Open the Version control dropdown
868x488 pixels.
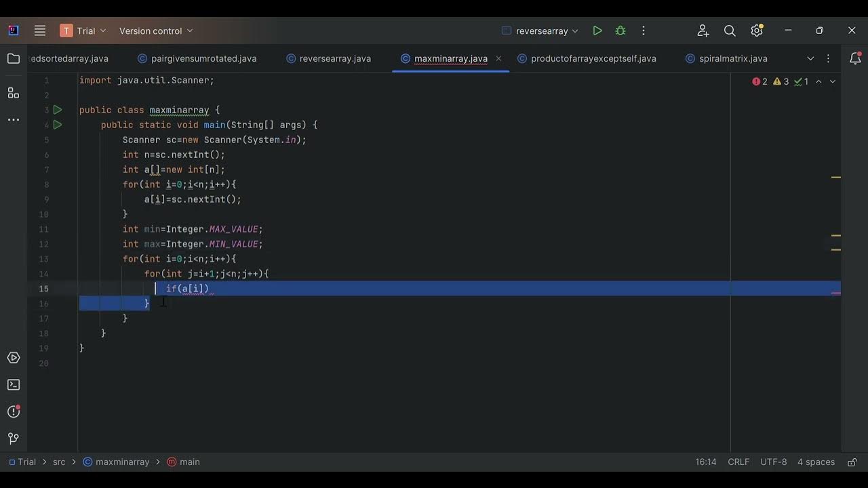(x=156, y=30)
